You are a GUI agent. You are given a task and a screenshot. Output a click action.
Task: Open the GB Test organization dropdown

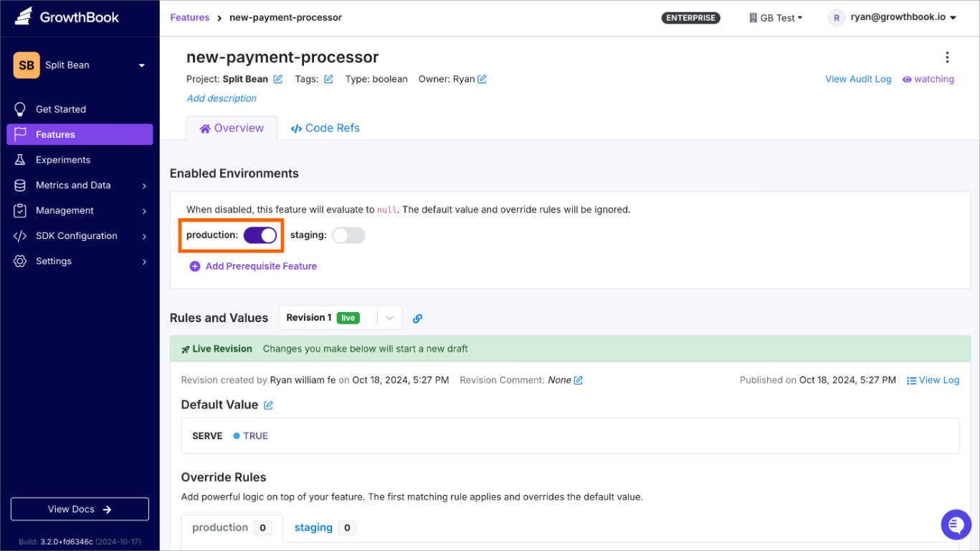tap(776, 18)
